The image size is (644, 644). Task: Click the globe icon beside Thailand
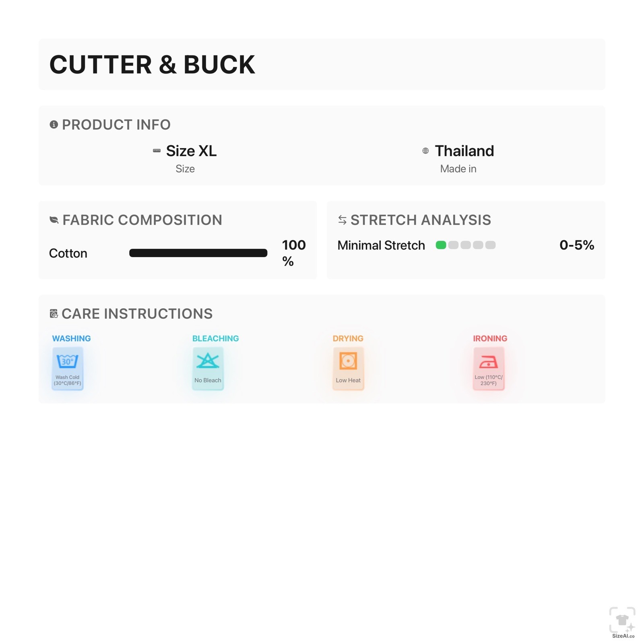point(425,151)
